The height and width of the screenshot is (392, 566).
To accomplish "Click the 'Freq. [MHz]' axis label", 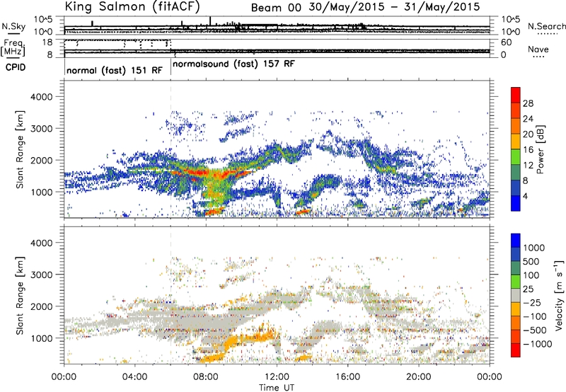I will (x=13, y=47).
